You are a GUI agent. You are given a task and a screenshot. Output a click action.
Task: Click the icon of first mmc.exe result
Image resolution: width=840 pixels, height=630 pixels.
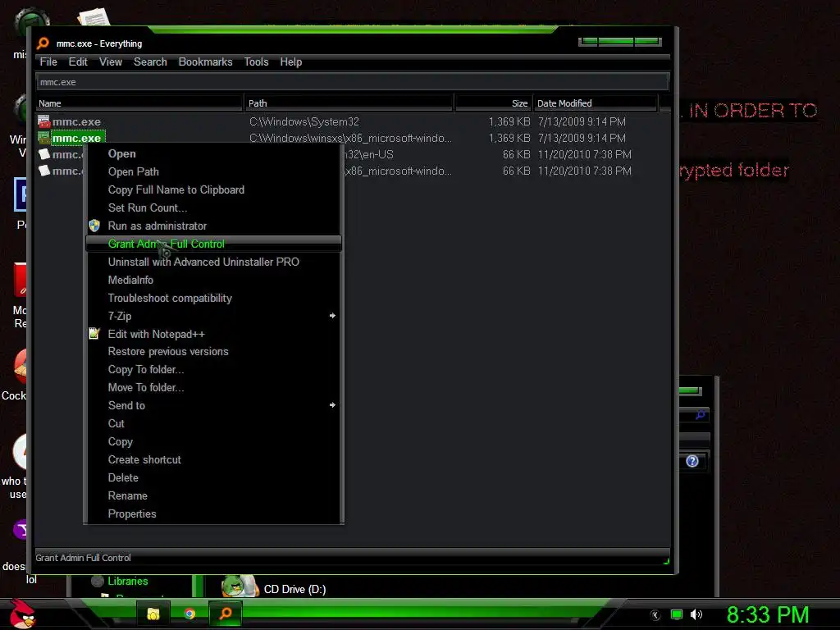pos(44,121)
